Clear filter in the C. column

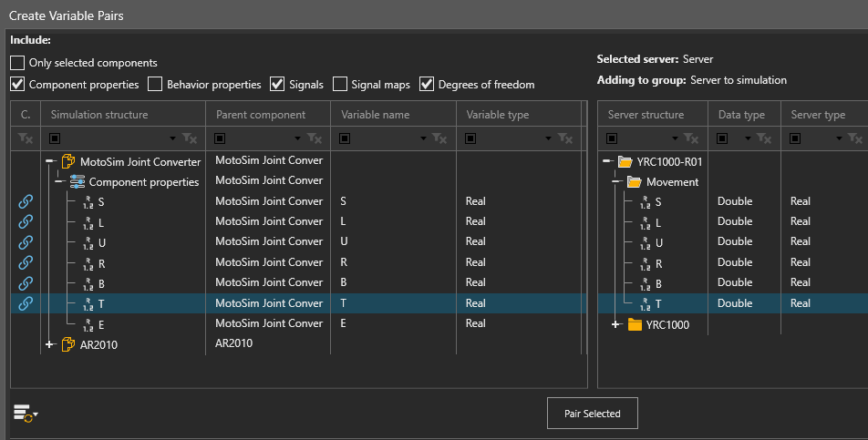pyautogui.click(x=26, y=138)
